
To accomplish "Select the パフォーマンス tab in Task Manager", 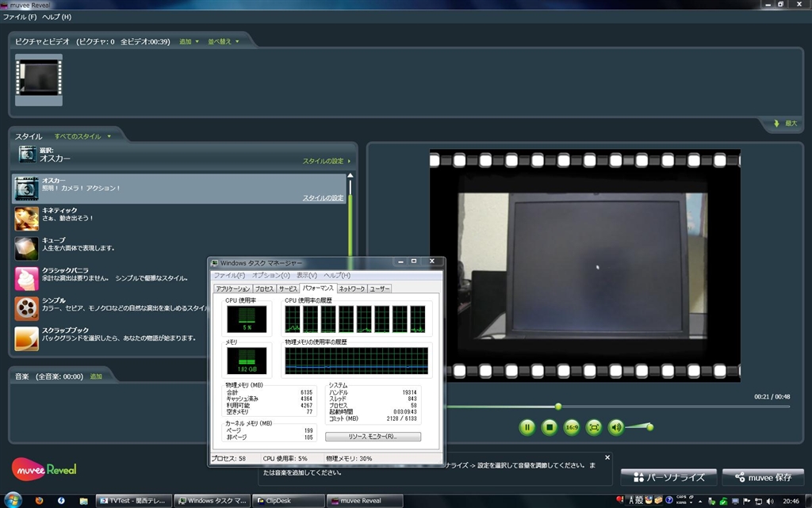I will pos(318,288).
